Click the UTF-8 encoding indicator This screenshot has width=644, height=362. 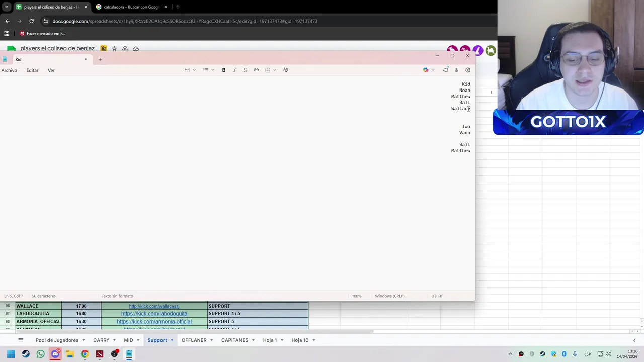(437, 296)
